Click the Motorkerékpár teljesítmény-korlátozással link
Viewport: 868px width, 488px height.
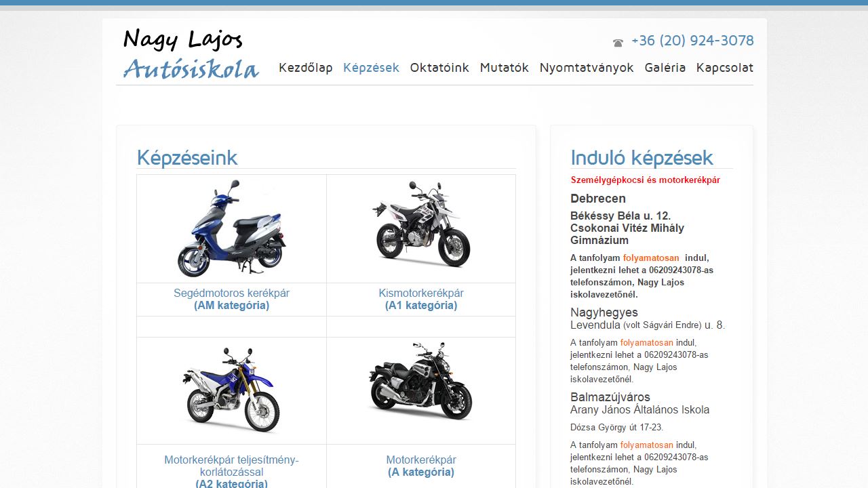click(231, 472)
